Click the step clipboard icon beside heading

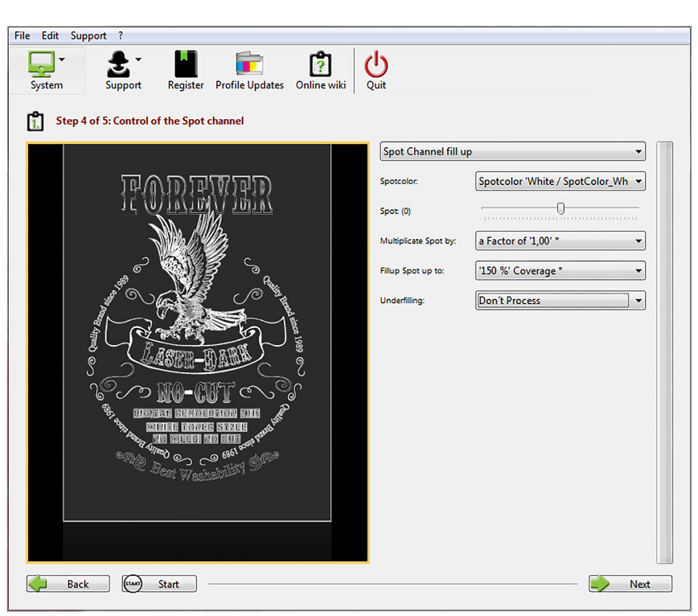coord(35,121)
